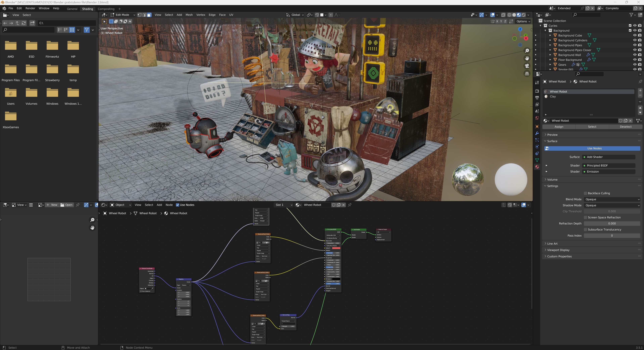The width and height of the screenshot is (644, 350).
Task: Adjust Pass Index value field
Action: 612,236
